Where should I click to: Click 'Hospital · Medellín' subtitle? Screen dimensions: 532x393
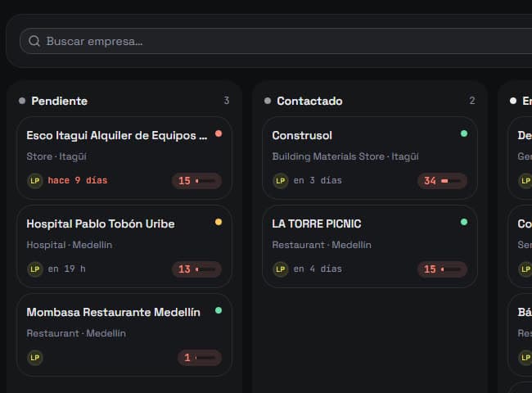click(x=70, y=245)
